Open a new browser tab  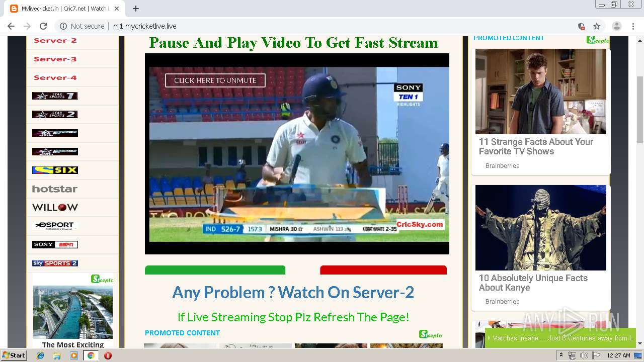pyautogui.click(x=136, y=9)
